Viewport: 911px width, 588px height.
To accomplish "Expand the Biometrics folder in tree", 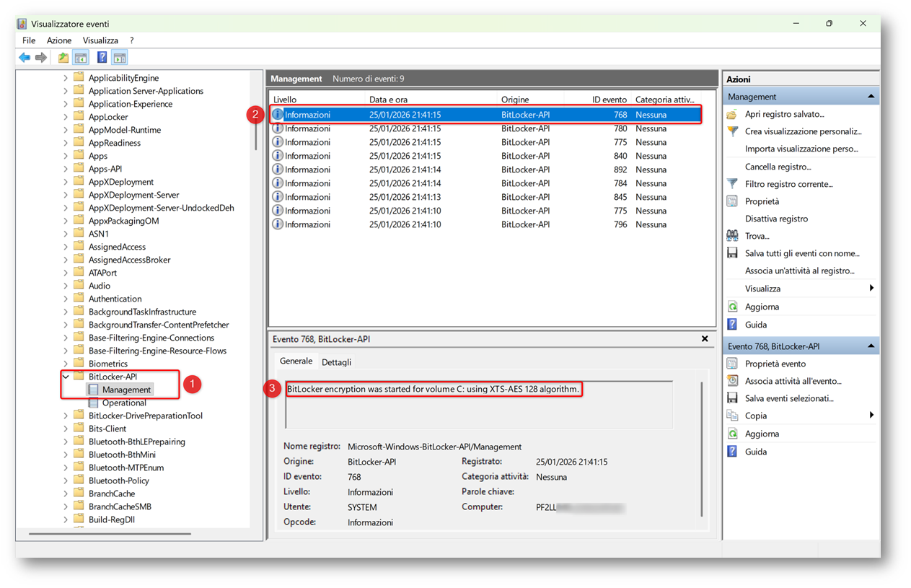I will click(x=66, y=364).
